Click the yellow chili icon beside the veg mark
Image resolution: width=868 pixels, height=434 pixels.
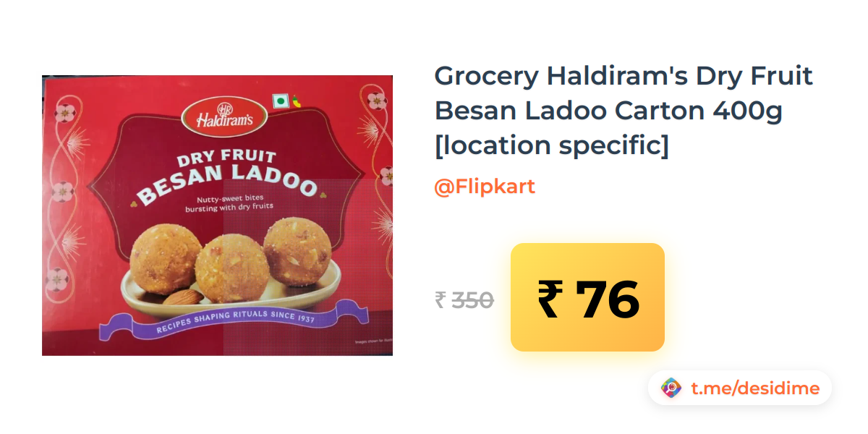pos(297,101)
